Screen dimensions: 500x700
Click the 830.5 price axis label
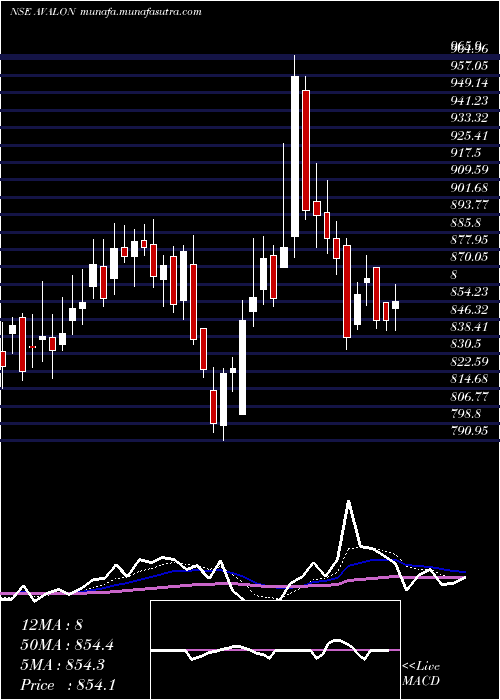click(x=466, y=345)
